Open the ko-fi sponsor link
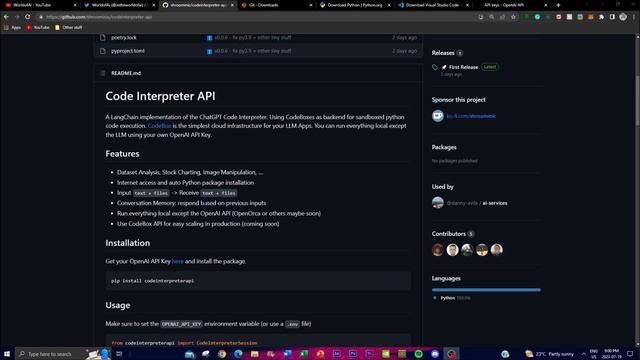Screen dimensions: 640x360 (471, 116)
